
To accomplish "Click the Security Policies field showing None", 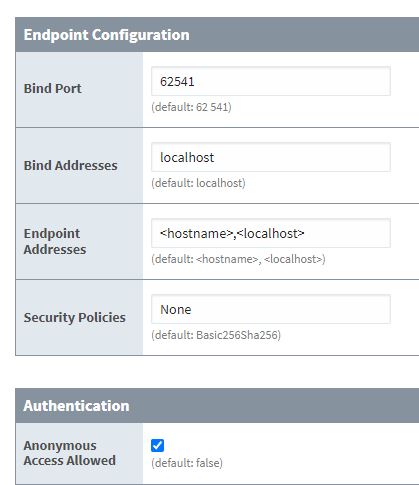I will 271,309.
